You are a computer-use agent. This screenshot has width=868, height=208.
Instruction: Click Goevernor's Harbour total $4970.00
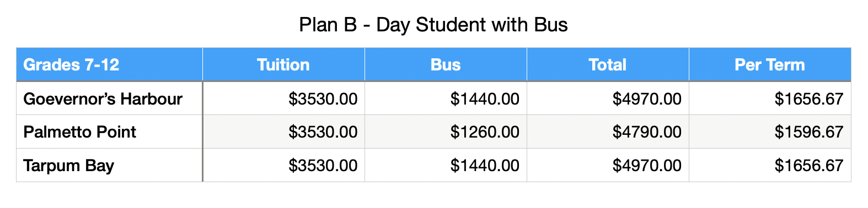(x=608, y=98)
